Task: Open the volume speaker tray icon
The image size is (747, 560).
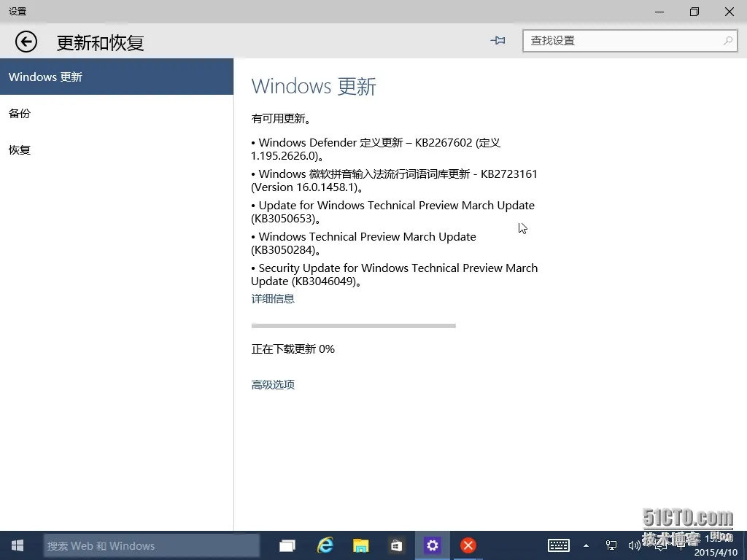Action: 634,545
